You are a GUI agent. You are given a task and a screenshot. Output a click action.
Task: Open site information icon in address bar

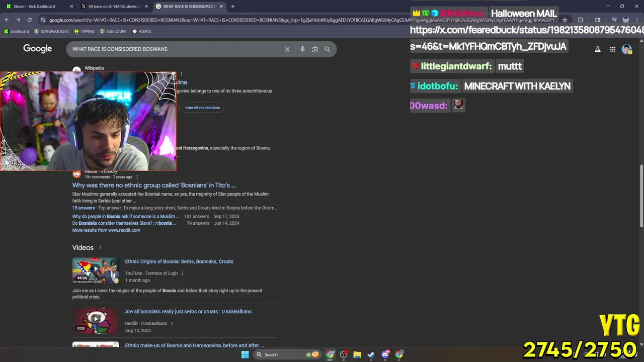43,20
